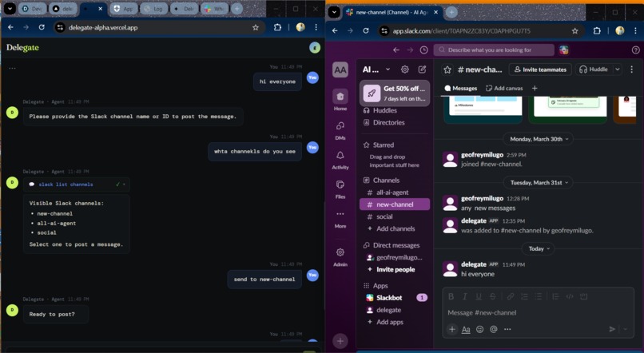Toggle underline in message composer
This screenshot has height=353, width=644.
(479, 296)
